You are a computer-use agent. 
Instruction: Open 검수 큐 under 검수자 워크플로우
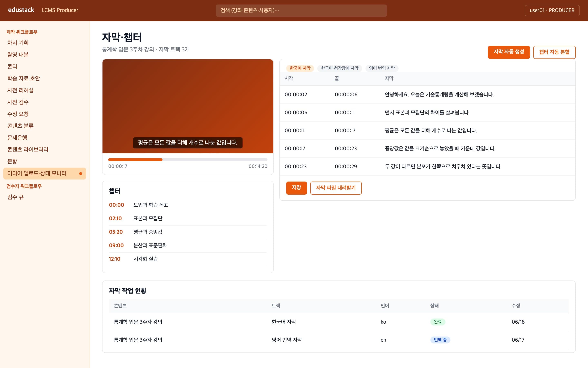click(45, 197)
